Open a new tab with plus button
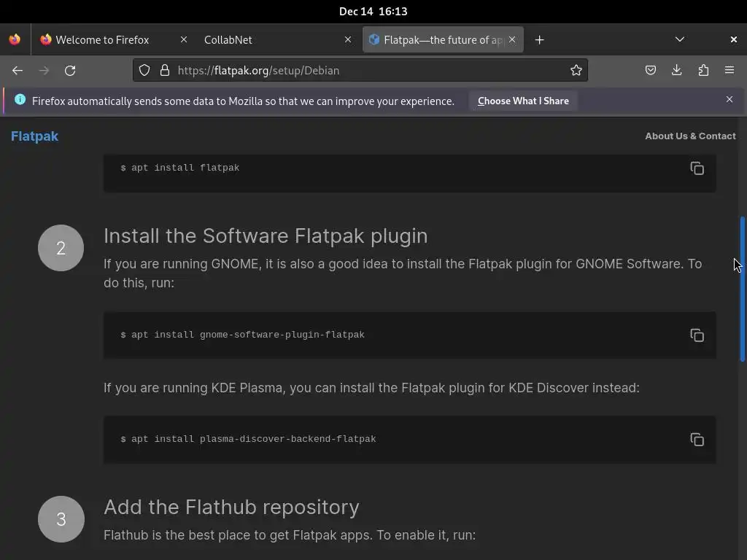This screenshot has width=747, height=560. click(x=540, y=39)
